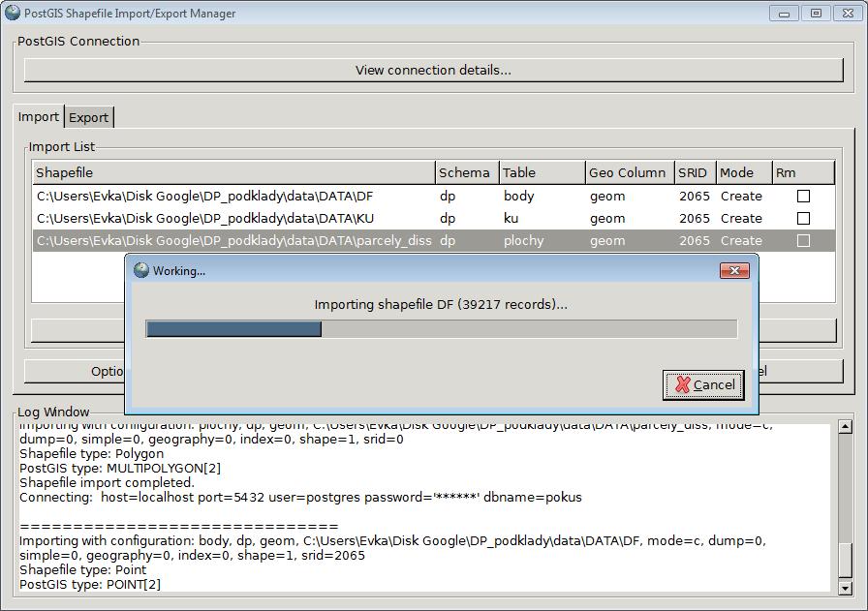Open the Create mode dropdown for plochy row
Image resolution: width=868 pixels, height=611 pixels.
(741, 241)
